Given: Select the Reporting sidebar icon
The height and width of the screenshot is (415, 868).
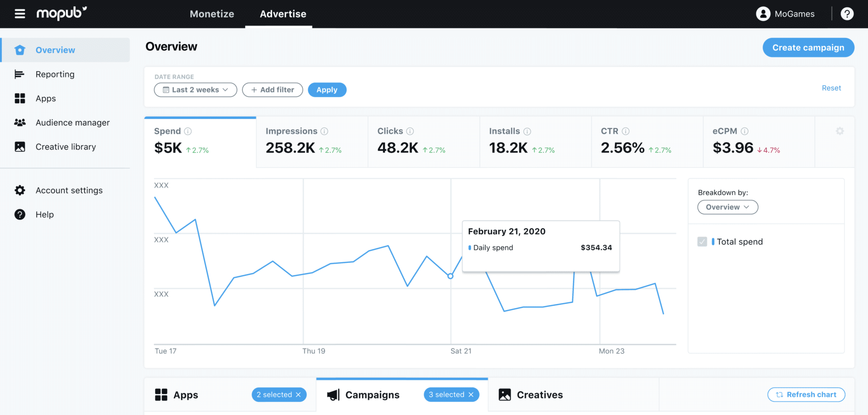Looking at the screenshot, I should (20, 74).
